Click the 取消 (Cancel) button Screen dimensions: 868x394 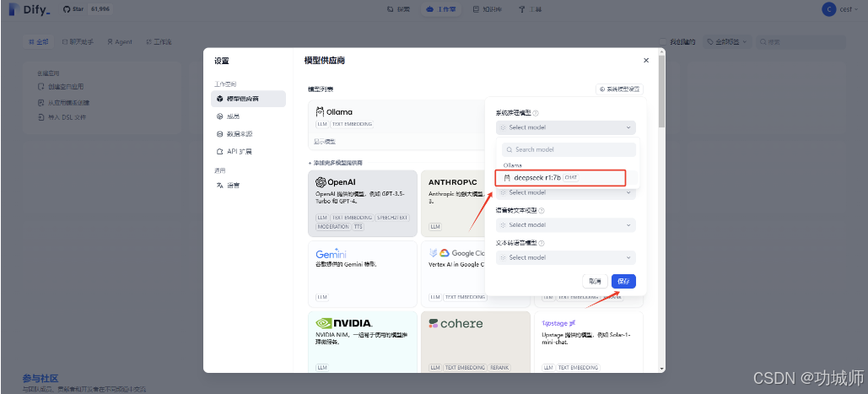[595, 281]
